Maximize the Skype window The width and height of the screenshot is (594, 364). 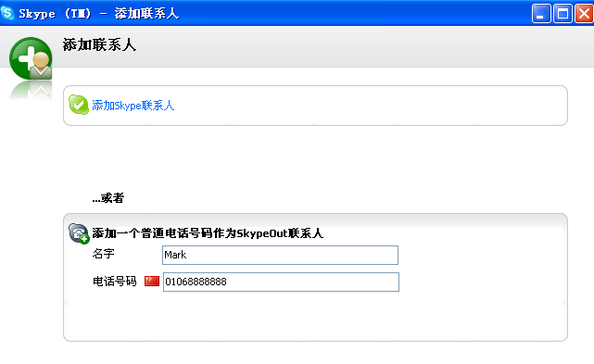[x=562, y=14]
